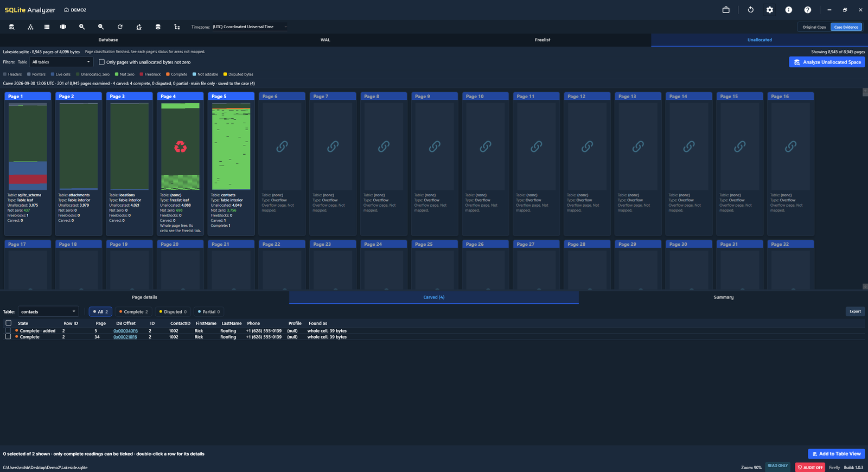Open the tree structure view icon
This screenshot has height=472, width=868.
(x=30, y=27)
